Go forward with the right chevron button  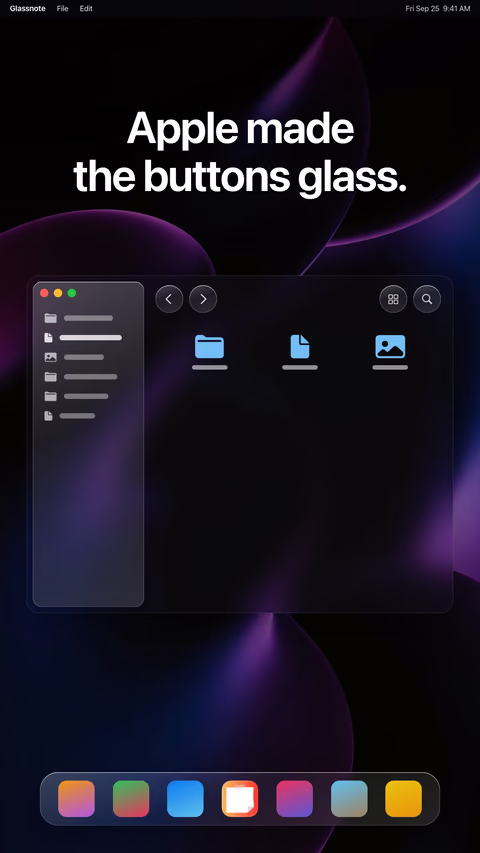tap(203, 299)
